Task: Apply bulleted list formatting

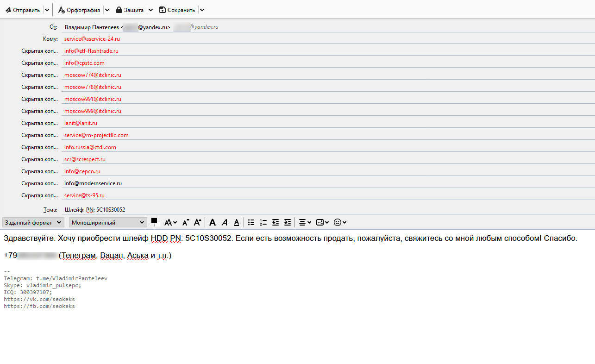Action: (x=251, y=222)
